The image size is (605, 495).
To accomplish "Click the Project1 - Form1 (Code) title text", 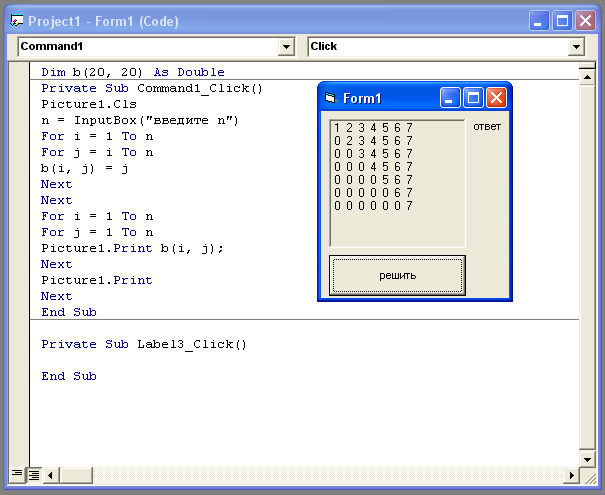I will 103,21.
